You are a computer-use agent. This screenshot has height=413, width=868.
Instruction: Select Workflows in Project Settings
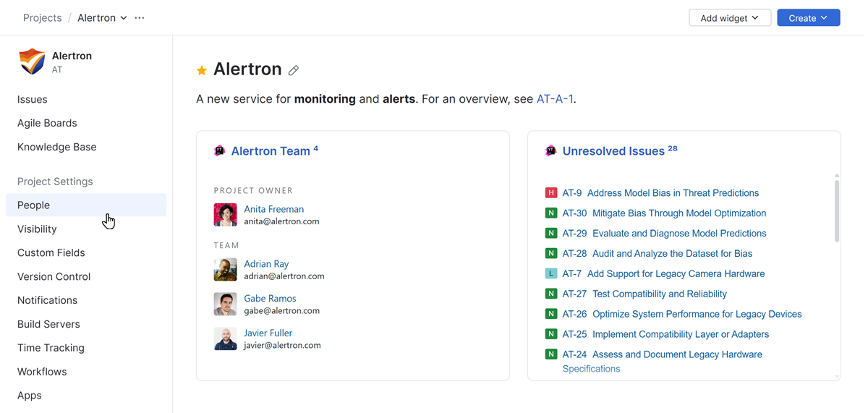tap(42, 372)
